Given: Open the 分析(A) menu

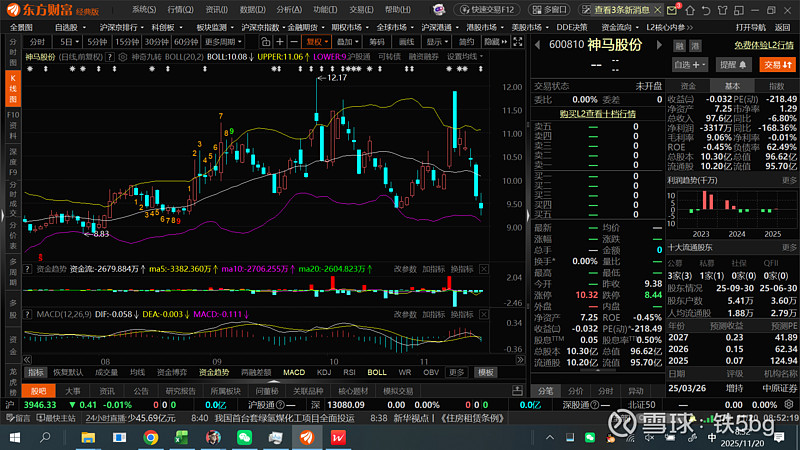Looking at the screenshot, I should pyautogui.click(x=289, y=9).
